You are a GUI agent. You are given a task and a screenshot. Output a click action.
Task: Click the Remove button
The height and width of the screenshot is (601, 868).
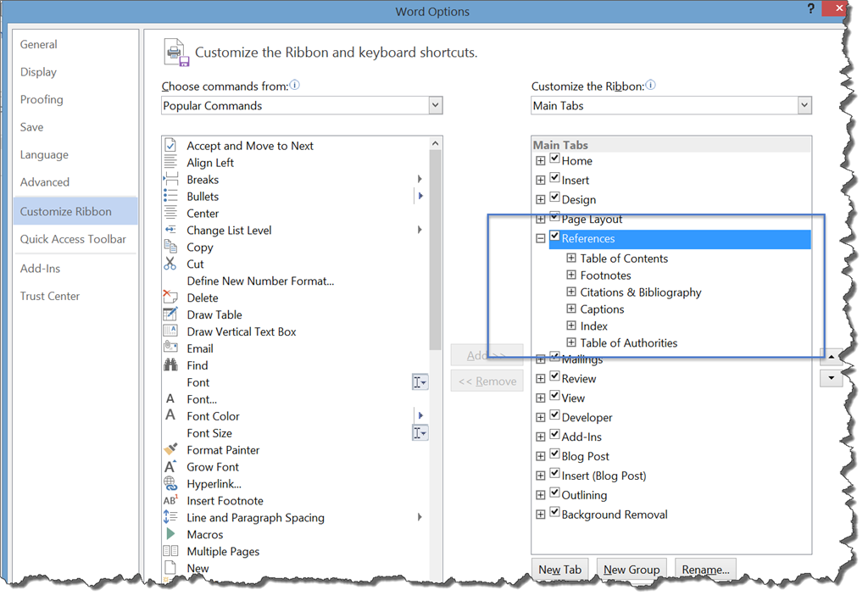(487, 381)
